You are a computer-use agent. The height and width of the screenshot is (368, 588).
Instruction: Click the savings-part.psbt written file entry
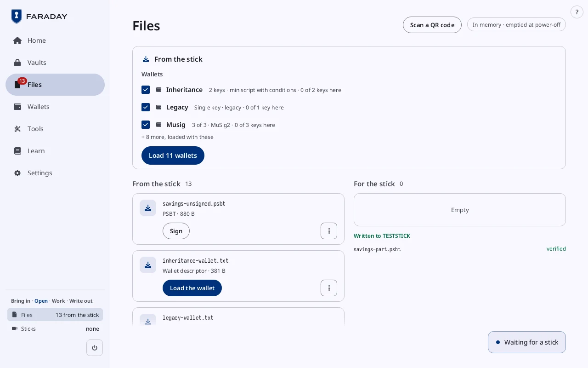tap(377, 249)
